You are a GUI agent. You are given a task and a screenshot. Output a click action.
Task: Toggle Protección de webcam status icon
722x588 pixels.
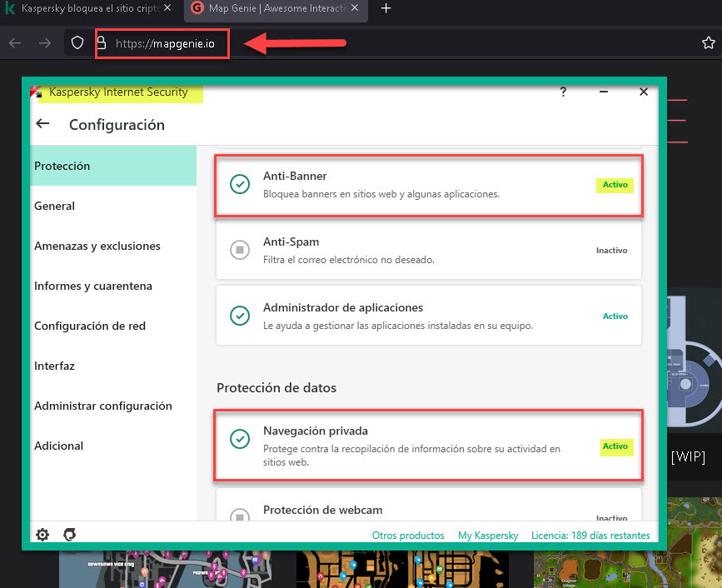240,514
